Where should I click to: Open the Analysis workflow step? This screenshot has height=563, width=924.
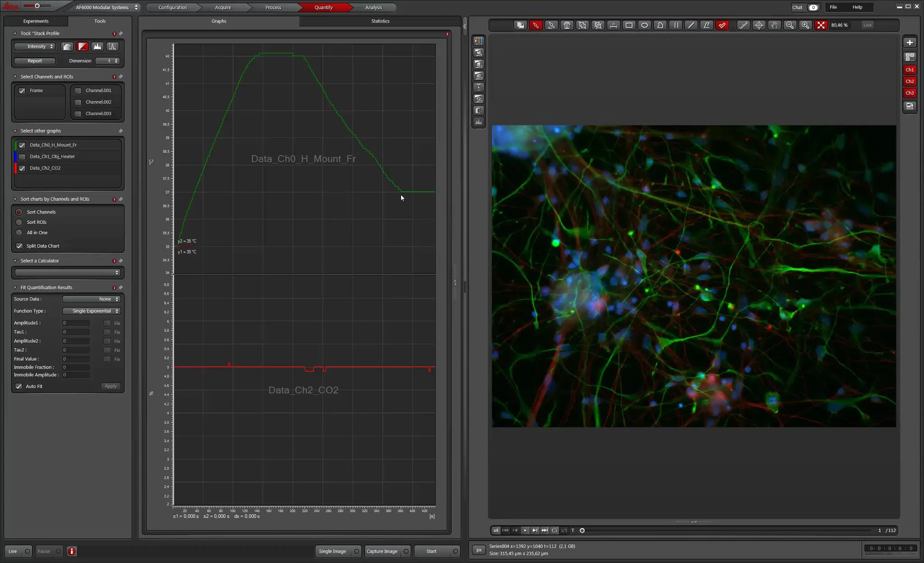tap(373, 7)
